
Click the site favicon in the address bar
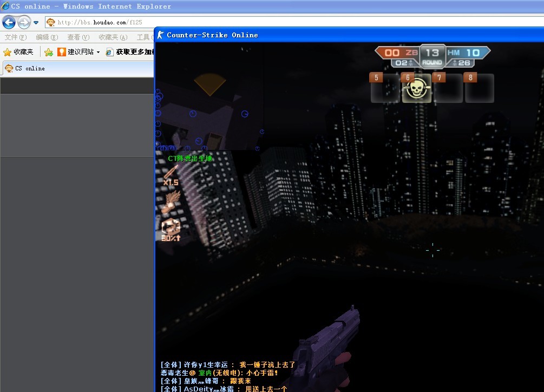click(x=51, y=23)
